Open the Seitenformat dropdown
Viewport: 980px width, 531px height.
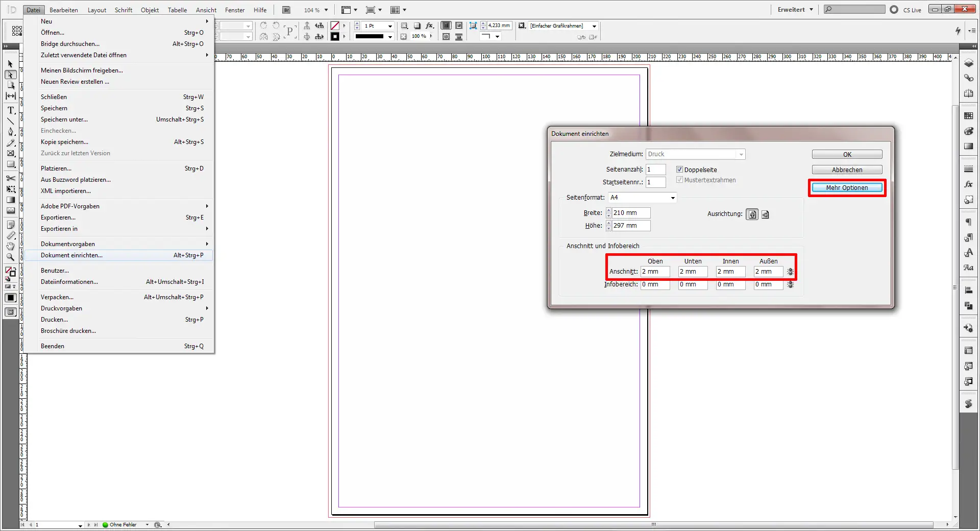[673, 198]
